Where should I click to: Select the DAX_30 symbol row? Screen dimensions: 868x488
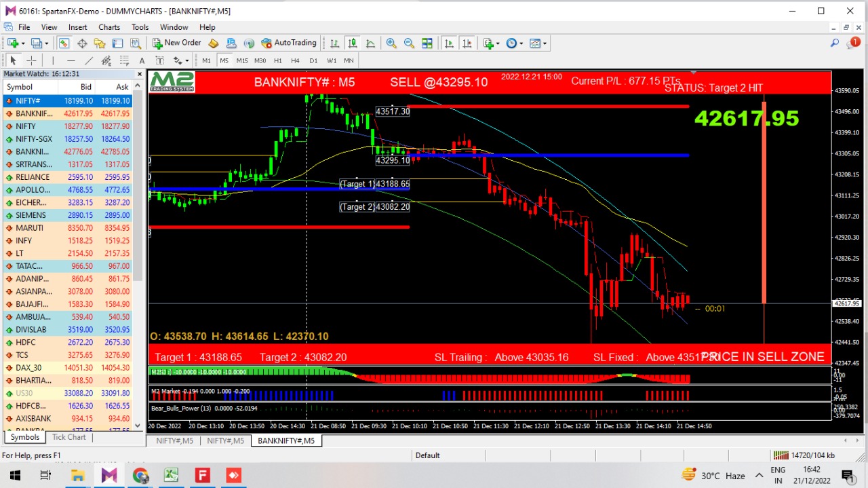[67, 368]
